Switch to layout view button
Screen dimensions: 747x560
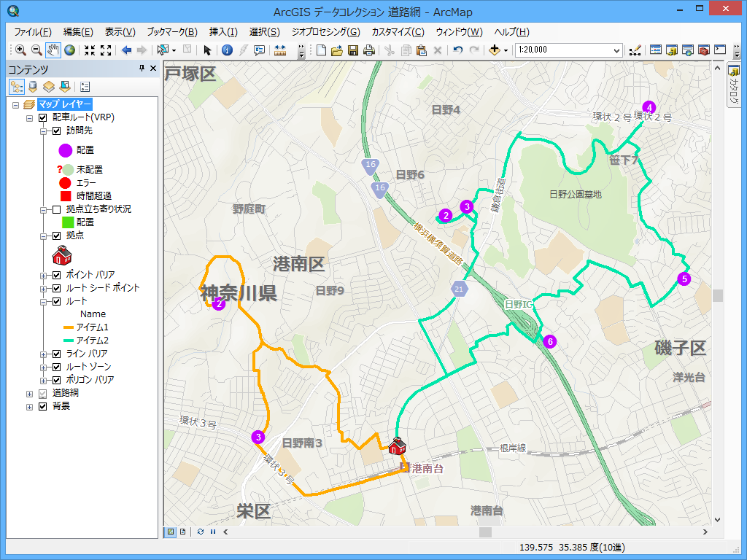tap(182, 532)
